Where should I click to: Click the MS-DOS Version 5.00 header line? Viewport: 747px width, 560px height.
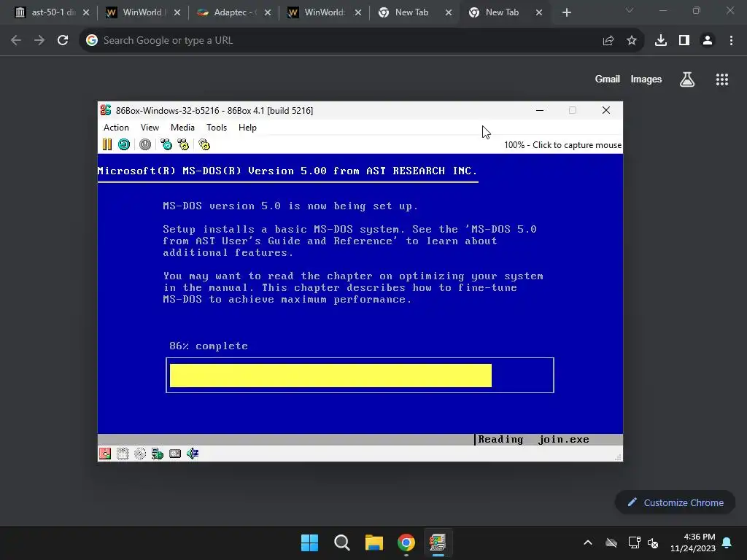pyautogui.click(x=287, y=171)
